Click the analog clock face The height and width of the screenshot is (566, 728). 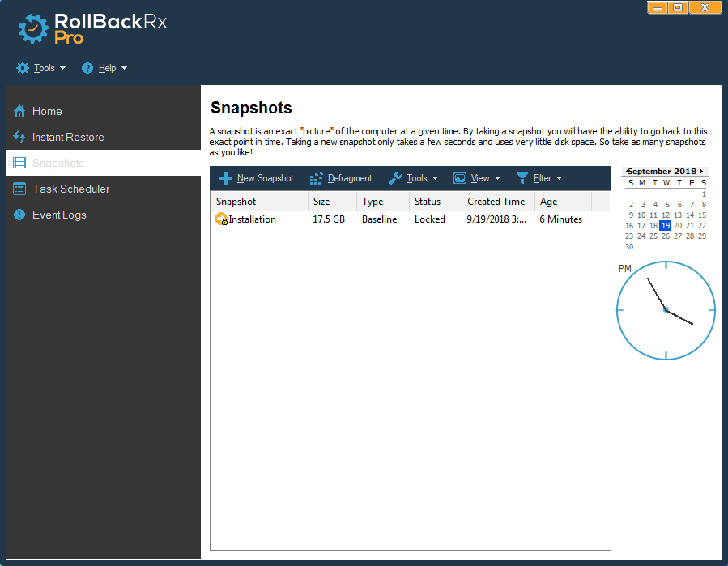click(666, 310)
